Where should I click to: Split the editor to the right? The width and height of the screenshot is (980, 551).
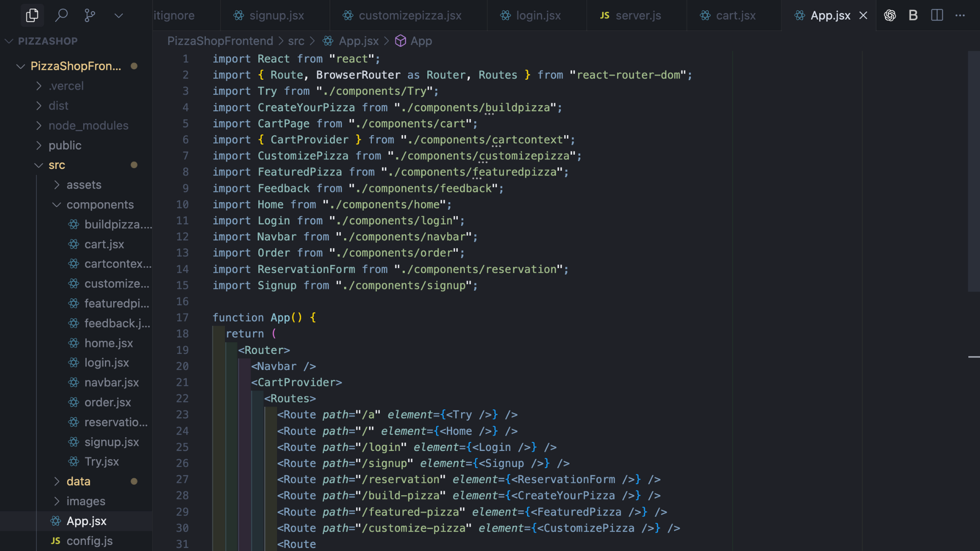coord(937,15)
